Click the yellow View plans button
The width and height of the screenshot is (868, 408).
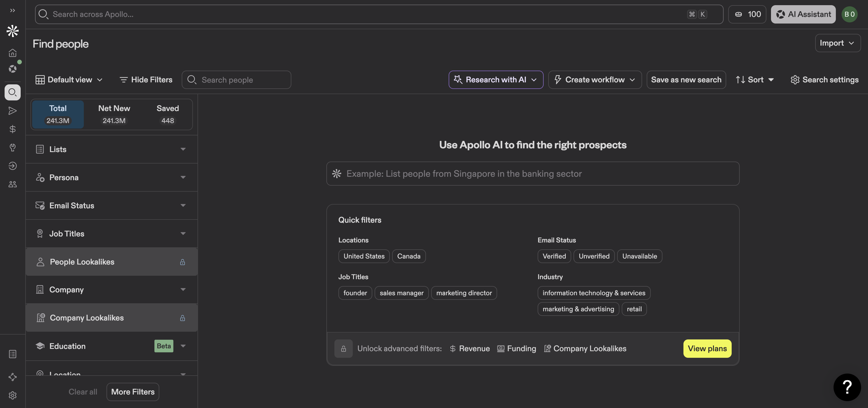(707, 348)
